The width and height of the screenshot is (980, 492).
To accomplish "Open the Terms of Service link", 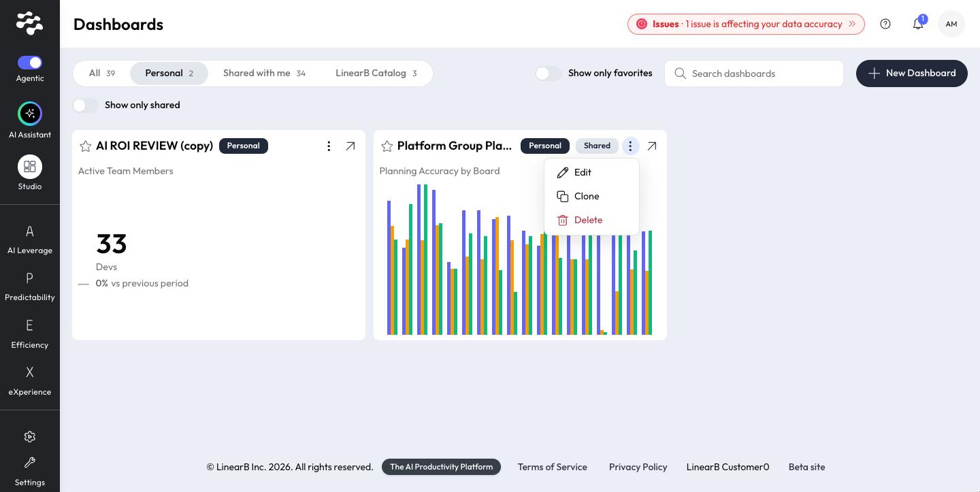I will 552,467.
